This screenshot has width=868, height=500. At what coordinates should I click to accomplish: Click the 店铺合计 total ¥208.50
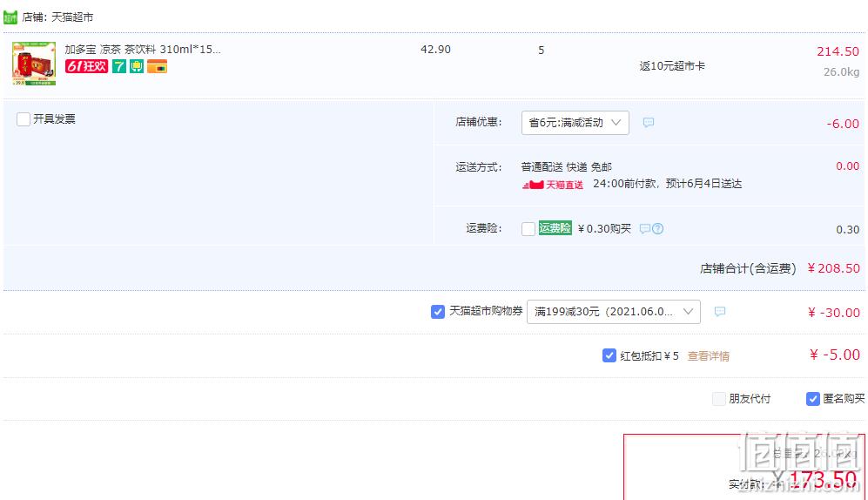(833, 268)
